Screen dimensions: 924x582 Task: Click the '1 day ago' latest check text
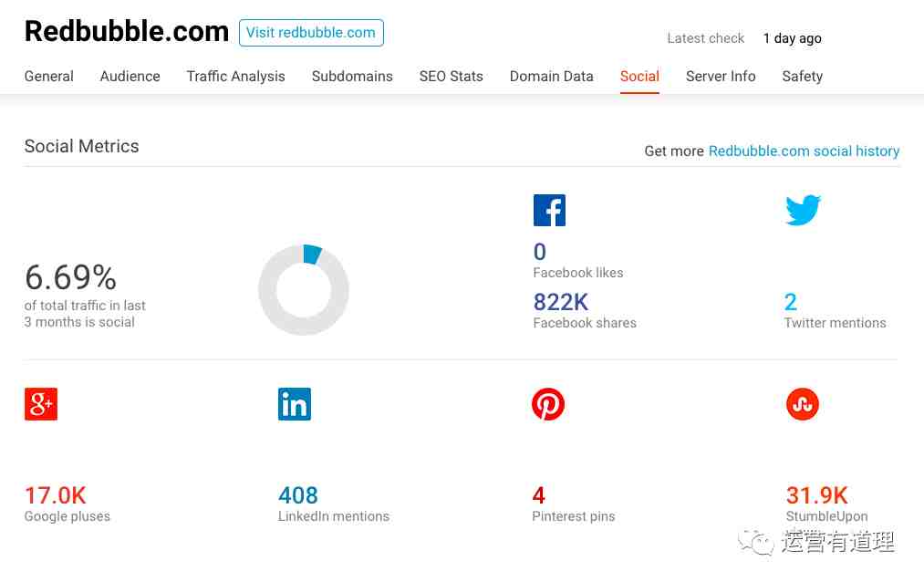coord(792,38)
